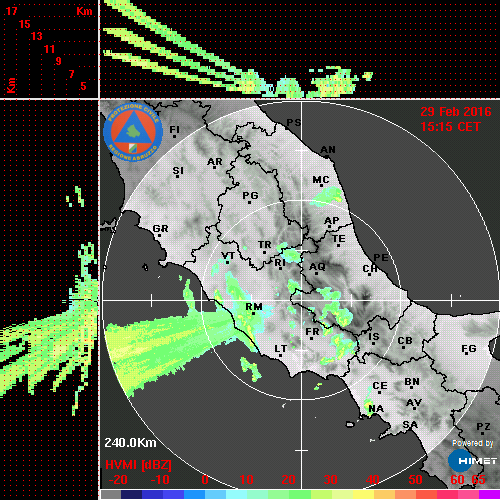Click the vertical 'Km' axis label
500x500 pixels.
tap(11, 85)
